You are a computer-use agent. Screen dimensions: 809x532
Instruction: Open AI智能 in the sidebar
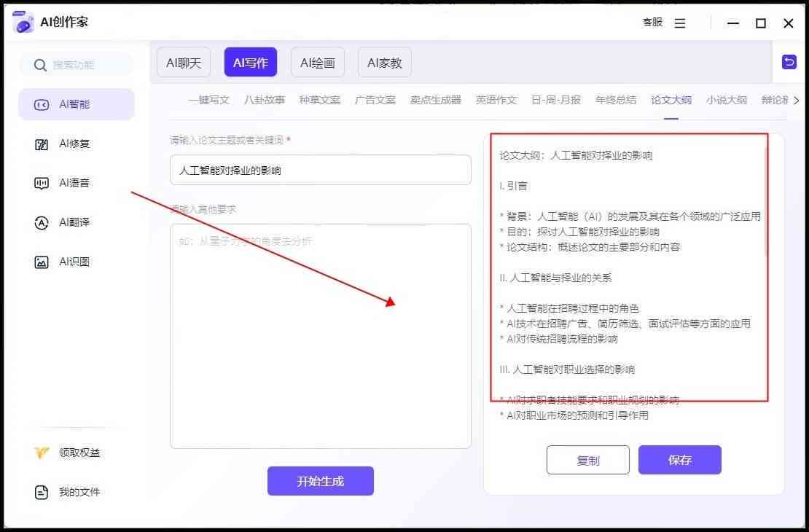[x=77, y=104]
